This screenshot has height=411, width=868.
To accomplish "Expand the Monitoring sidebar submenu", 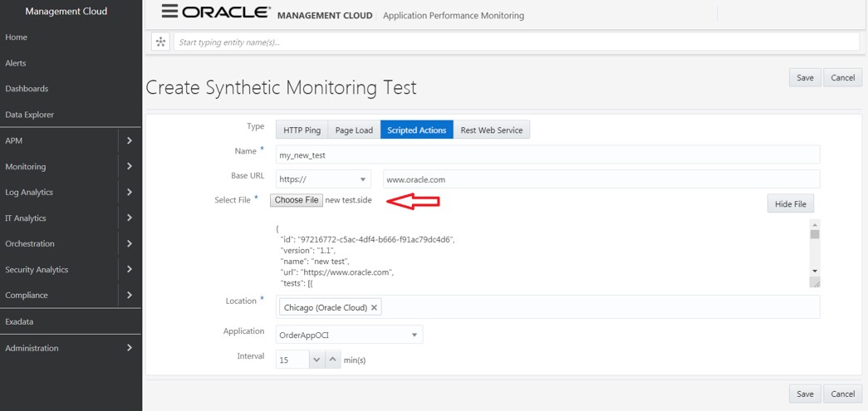I will (130, 166).
